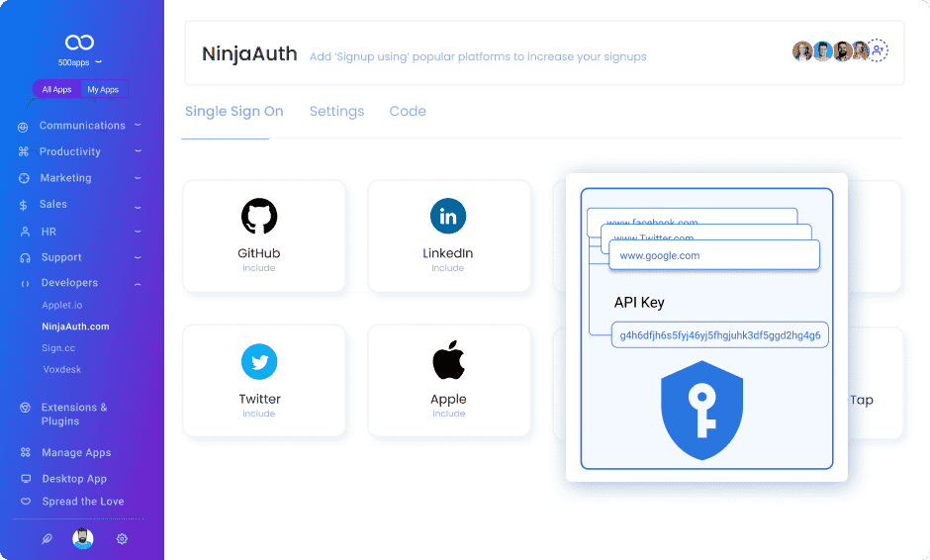Click the LinkedIn logo icon
The width and height of the screenshot is (930, 560).
click(448, 216)
